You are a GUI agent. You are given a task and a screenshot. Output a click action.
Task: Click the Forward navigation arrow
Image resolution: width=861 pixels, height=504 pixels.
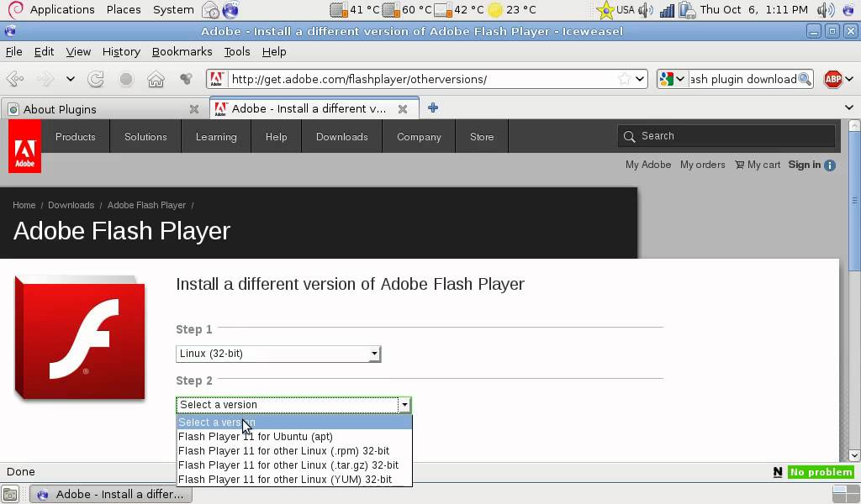(45, 79)
